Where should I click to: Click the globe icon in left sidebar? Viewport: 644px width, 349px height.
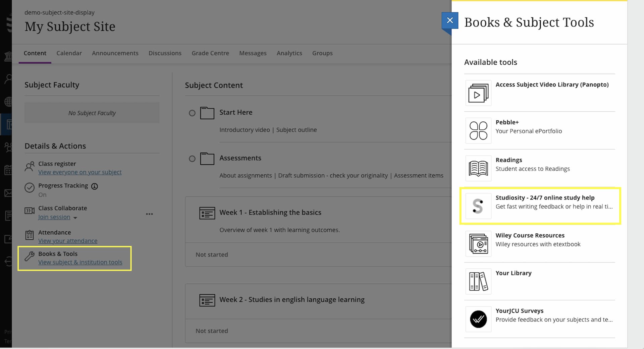pos(8,101)
